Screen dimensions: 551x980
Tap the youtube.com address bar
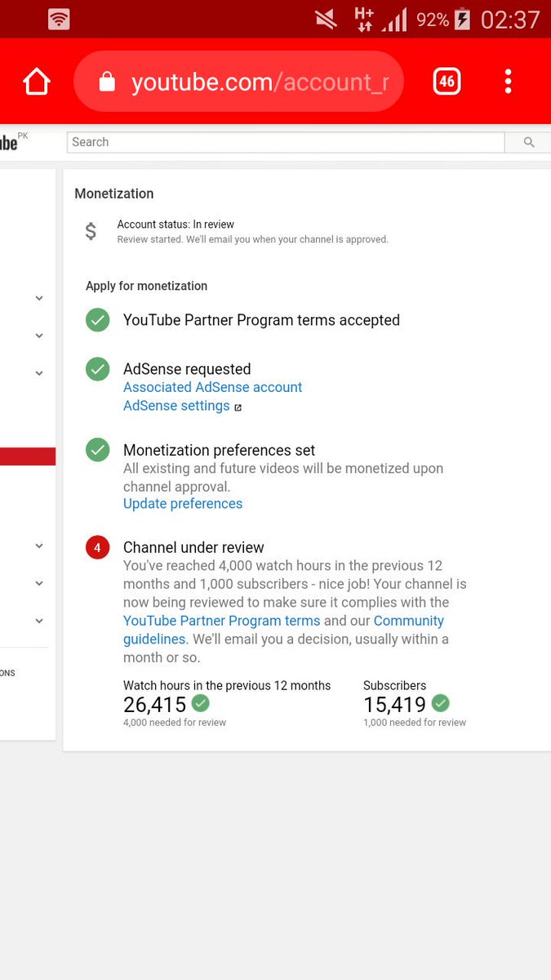[238, 82]
